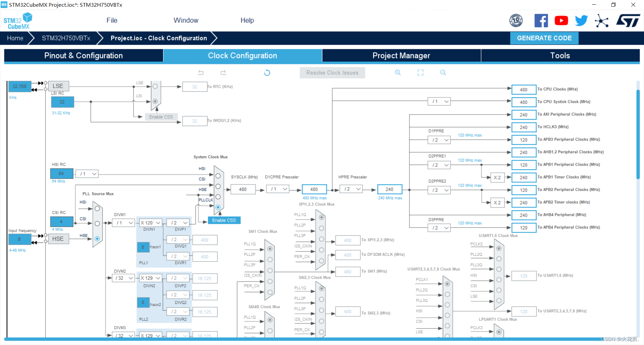Click the vertical scrollbar of clock diagram
Screen dimensions: 644x345
pos(638,134)
